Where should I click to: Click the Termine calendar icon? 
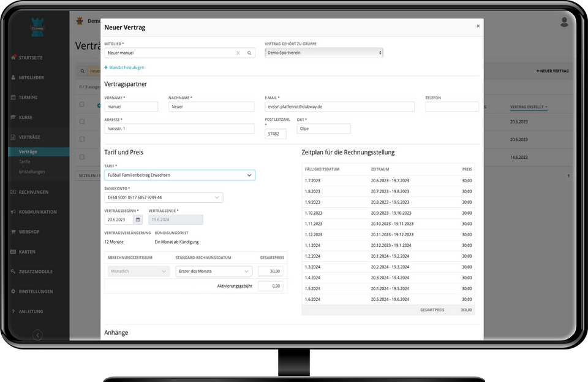(x=13, y=97)
